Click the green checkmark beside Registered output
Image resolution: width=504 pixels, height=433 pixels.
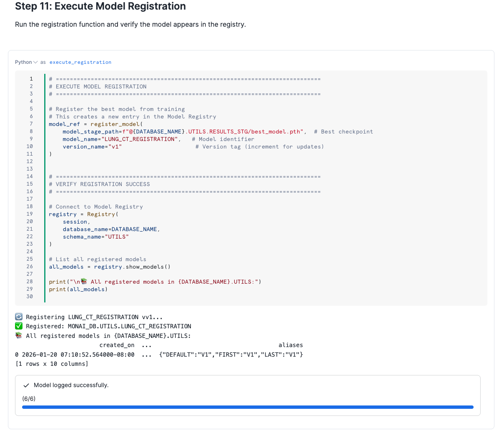pyautogui.click(x=19, y=326)
